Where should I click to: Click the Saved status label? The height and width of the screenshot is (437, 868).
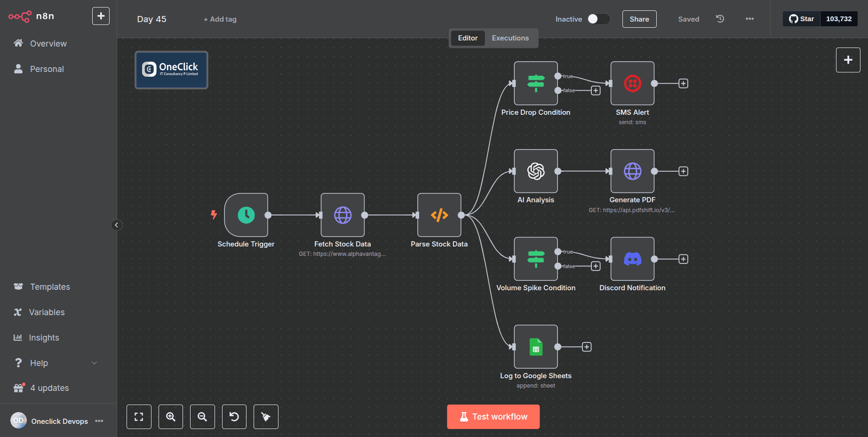pyautogui.click(x=689, y=19)
